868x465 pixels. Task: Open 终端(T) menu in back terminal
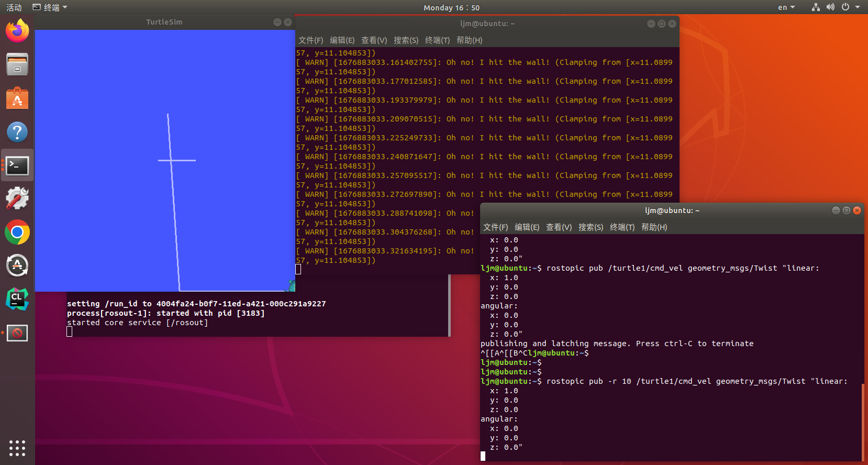click(x=438, y=40)
